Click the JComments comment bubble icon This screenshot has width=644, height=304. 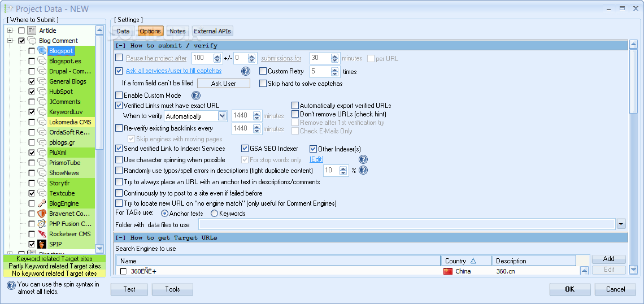42,102
